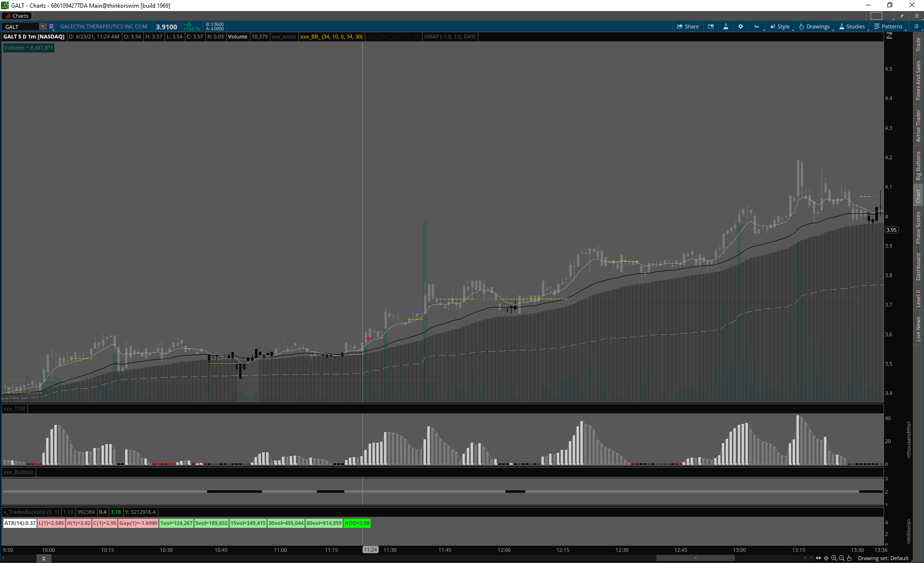Click the Drawing set: Default selector
The width and height of the screenshot is (924, 563).
click(883, 558)
